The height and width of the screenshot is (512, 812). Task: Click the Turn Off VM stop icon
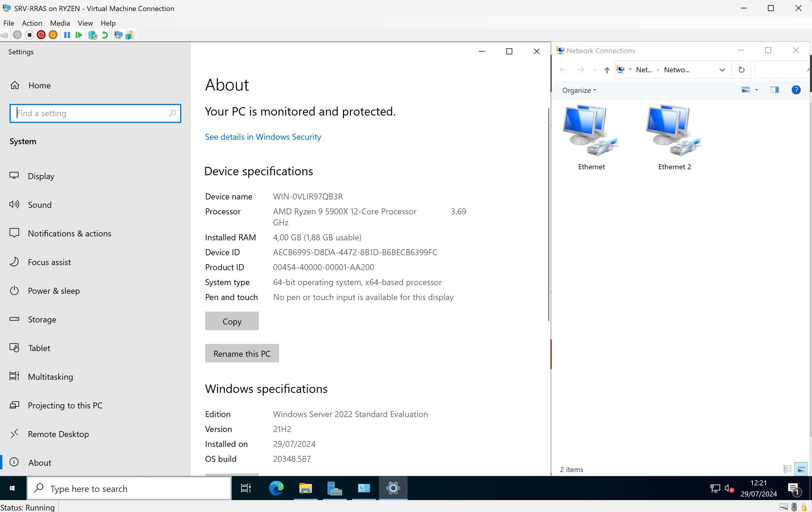pos(29,35)
